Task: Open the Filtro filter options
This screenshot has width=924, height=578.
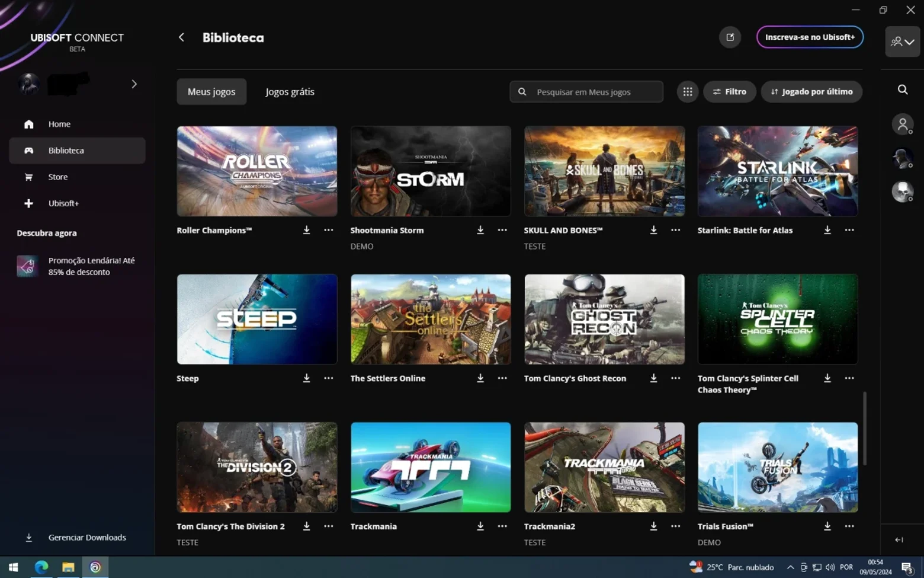Action: (x=730, y=92)
